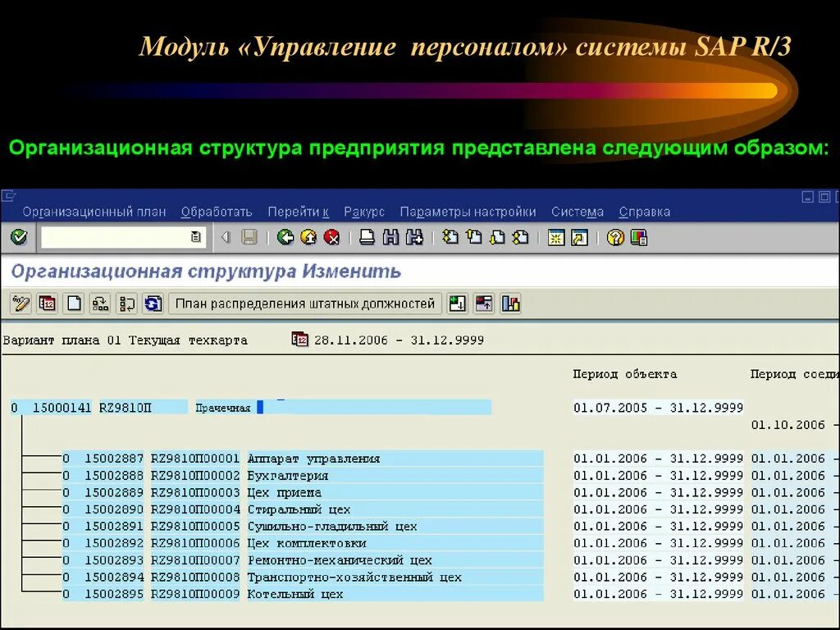Image resolution: width=840 pixels, height=630 pixels.
Task: Go to the last page icon
Action: (521, 237)
